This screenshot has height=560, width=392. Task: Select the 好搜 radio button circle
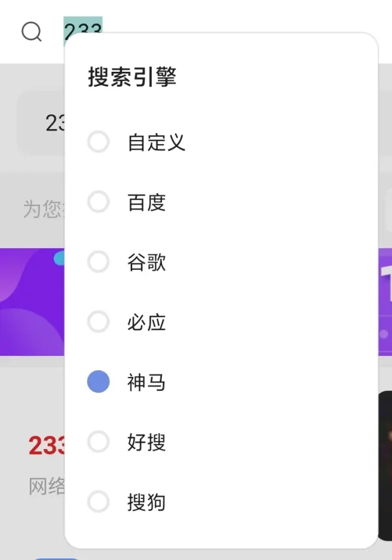[x=99, y=442]
